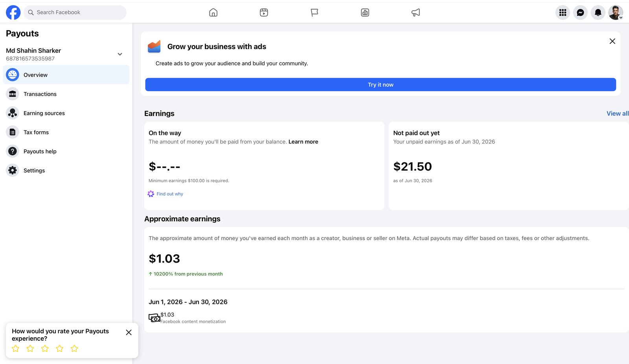Viewport: 629px width, 364px height.
Task: Click the account ID 687816573535987
Action: click(30, 59)
